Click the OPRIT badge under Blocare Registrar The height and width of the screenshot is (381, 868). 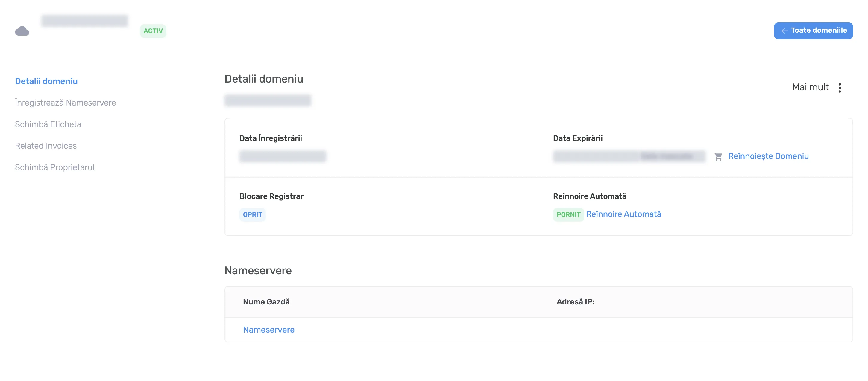pos(252,215)
